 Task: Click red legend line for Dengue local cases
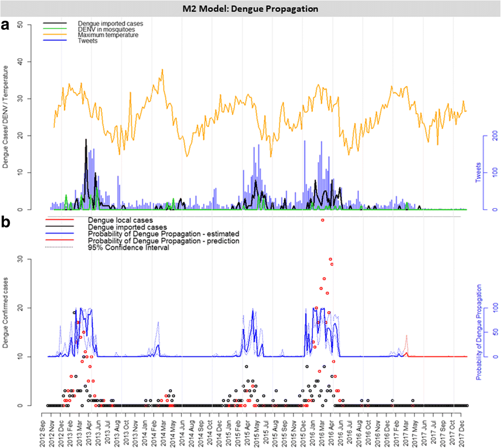coord(59,220)
